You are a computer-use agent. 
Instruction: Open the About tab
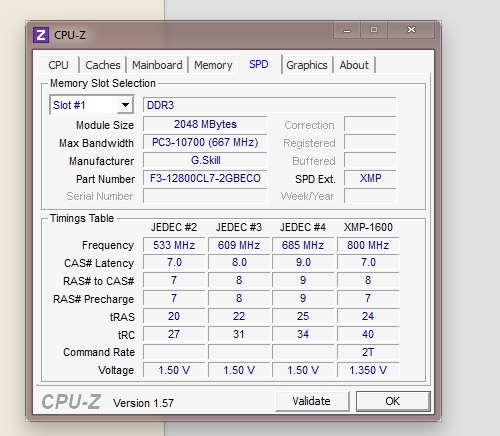pos(354,65)
